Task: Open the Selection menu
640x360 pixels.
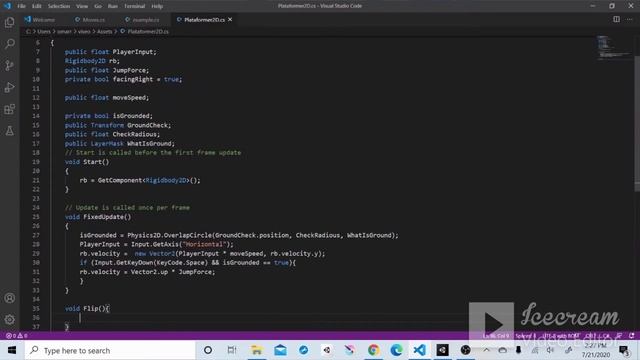Action: [x=59, y=6]
